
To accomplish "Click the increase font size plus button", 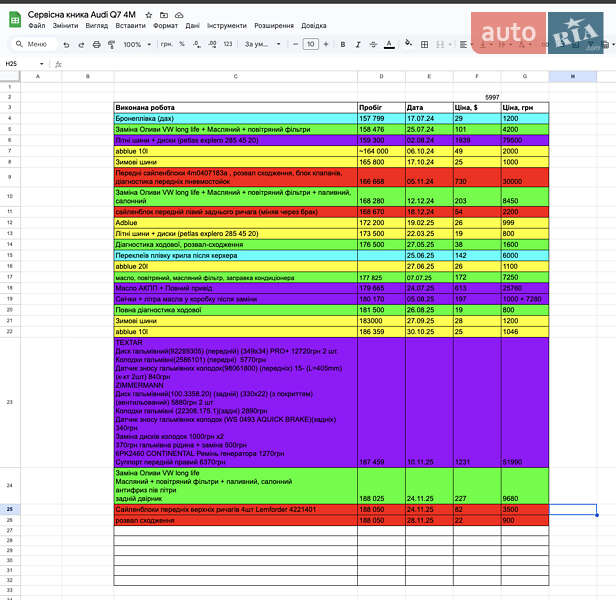I will [325, 44].
